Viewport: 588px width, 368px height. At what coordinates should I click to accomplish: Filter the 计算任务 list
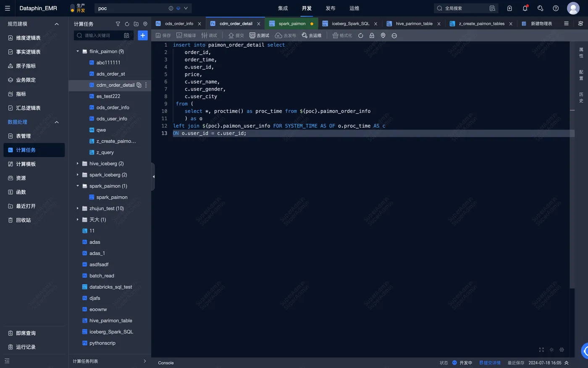[x=118, y=24]
